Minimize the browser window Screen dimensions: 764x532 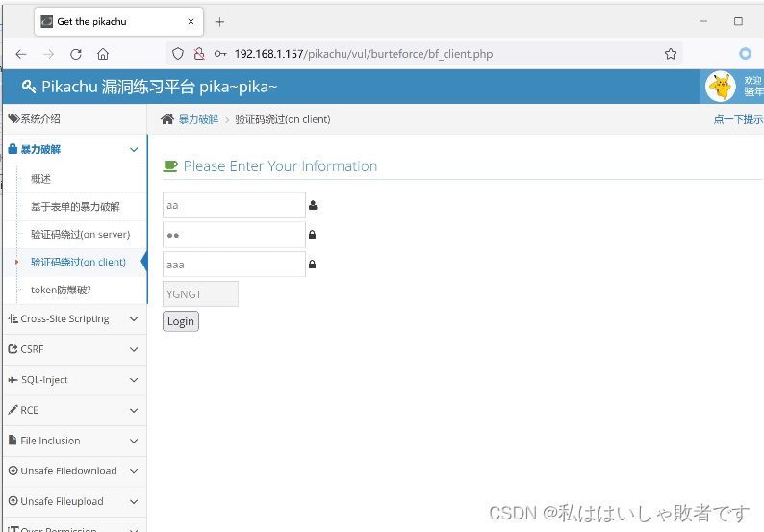(x=703, y=21)
